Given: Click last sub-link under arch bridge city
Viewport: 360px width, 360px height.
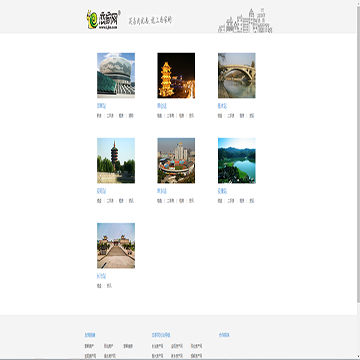Looking at the screenshot, I should (x=252, y=116).
